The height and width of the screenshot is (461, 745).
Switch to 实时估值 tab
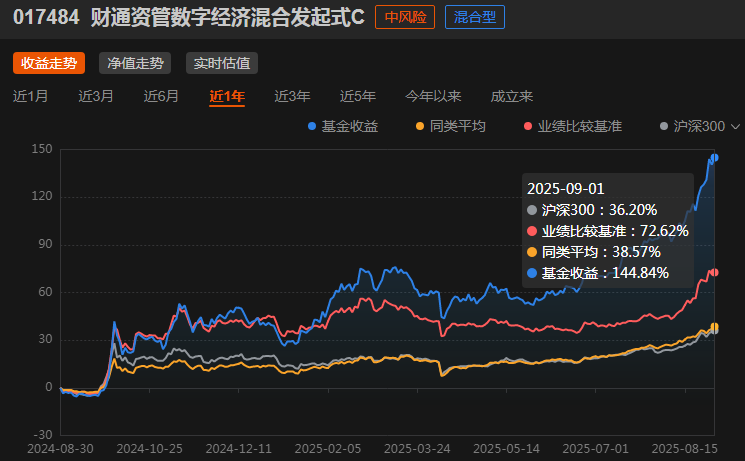click(x=222, y=63)
